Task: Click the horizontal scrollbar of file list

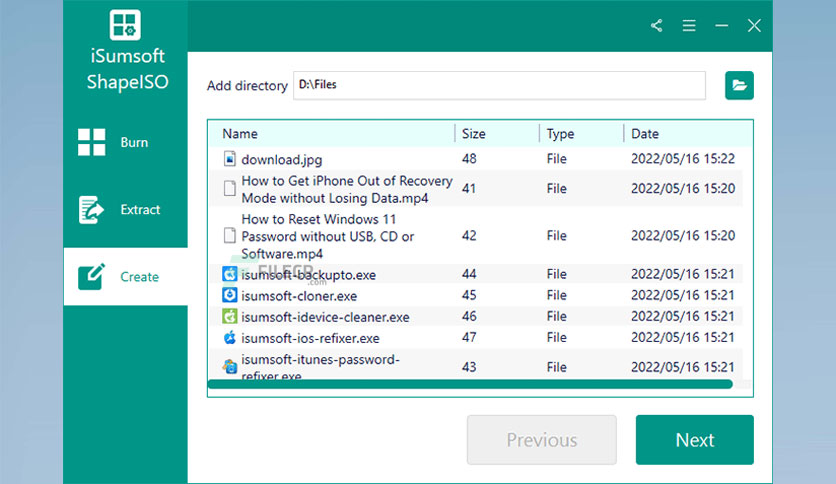Action: [x=470, y=384]
